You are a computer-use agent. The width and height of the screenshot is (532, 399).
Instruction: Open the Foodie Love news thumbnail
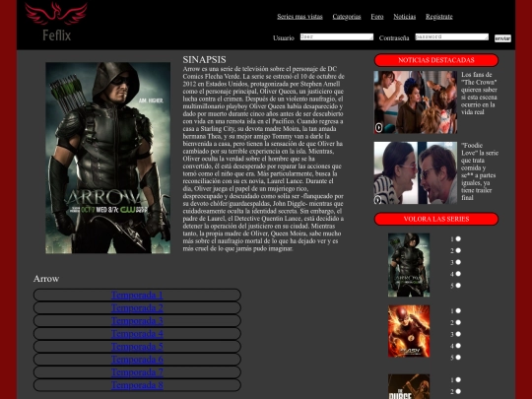click(416, 173)
